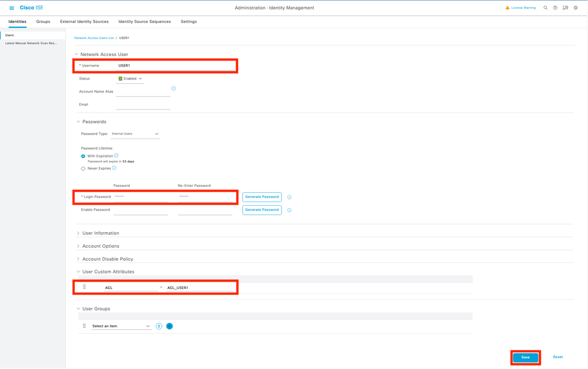Open the search magnifier icon

(545, 8)
